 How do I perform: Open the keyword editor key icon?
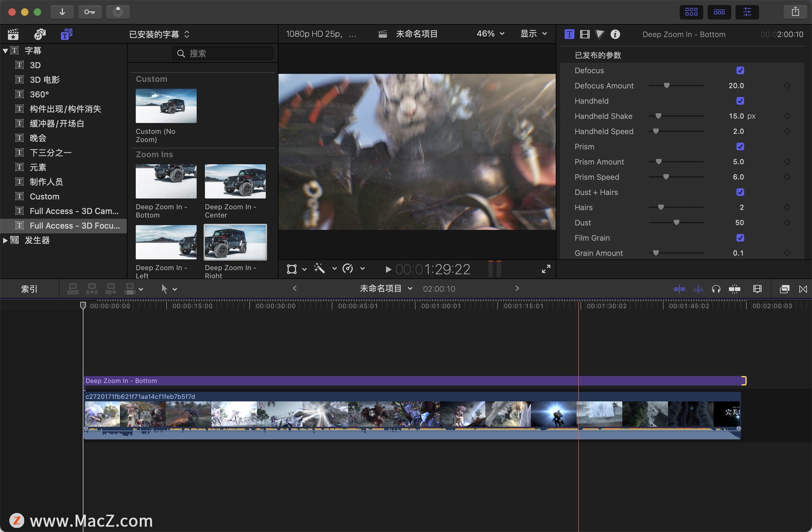coord(90,12)
